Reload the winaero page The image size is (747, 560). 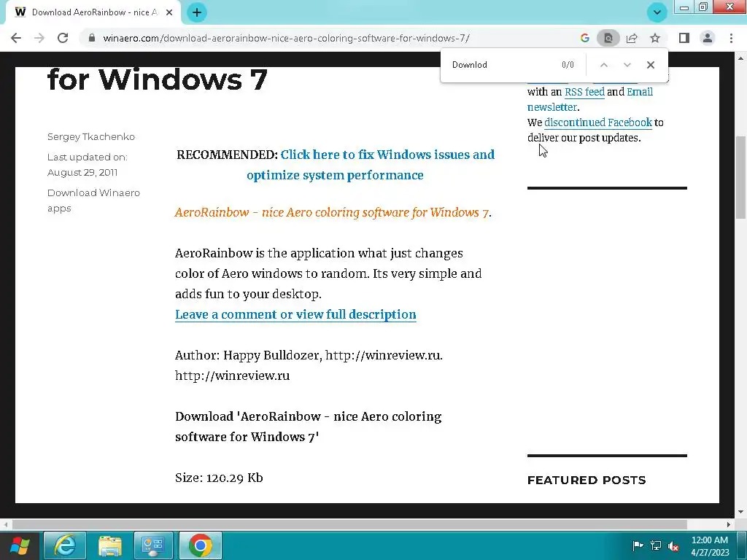coord(63,38)
